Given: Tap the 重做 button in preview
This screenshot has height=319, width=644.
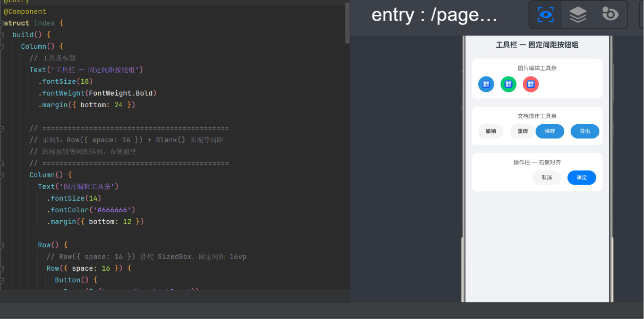Looking at the screenshot, I should [x=523, y=131].
